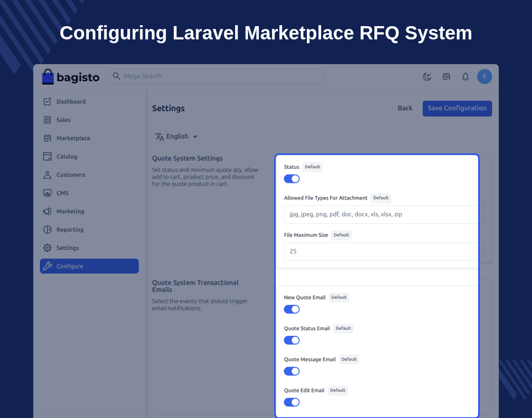Click the Catalog icon in sidebar
This screenshot has width=532, height=418.
(47, 156)
